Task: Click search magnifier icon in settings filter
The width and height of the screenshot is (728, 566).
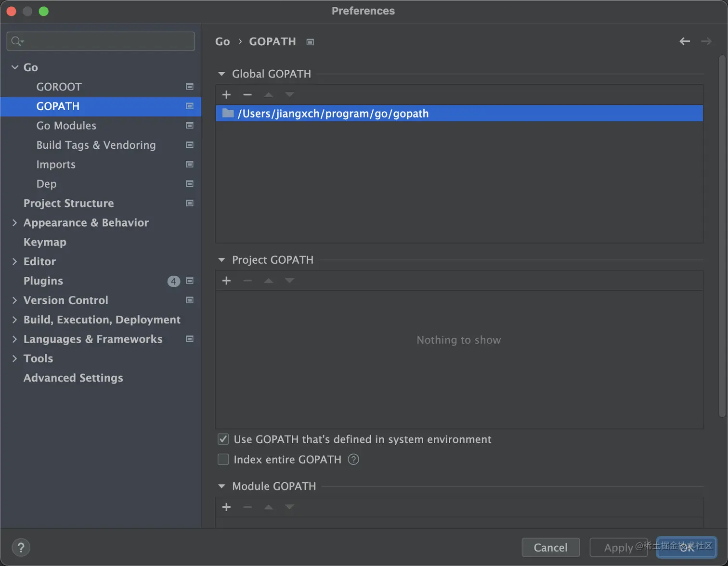Action: tap(17, 41)
